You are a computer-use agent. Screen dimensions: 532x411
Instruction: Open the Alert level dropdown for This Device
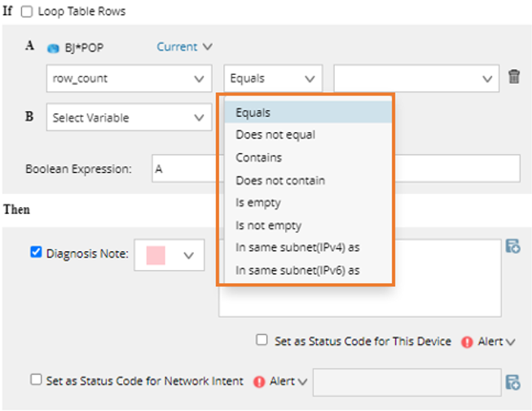tap(497, 342)
